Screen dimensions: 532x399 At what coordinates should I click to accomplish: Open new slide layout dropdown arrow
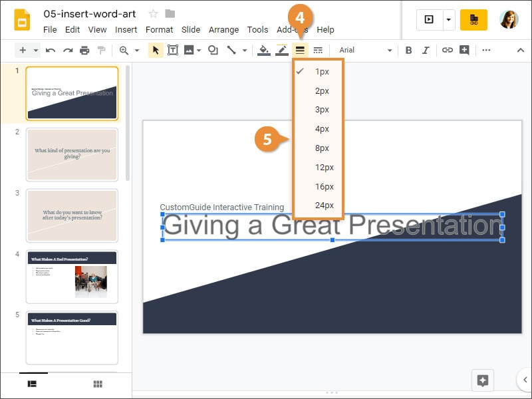coord(36,51)
